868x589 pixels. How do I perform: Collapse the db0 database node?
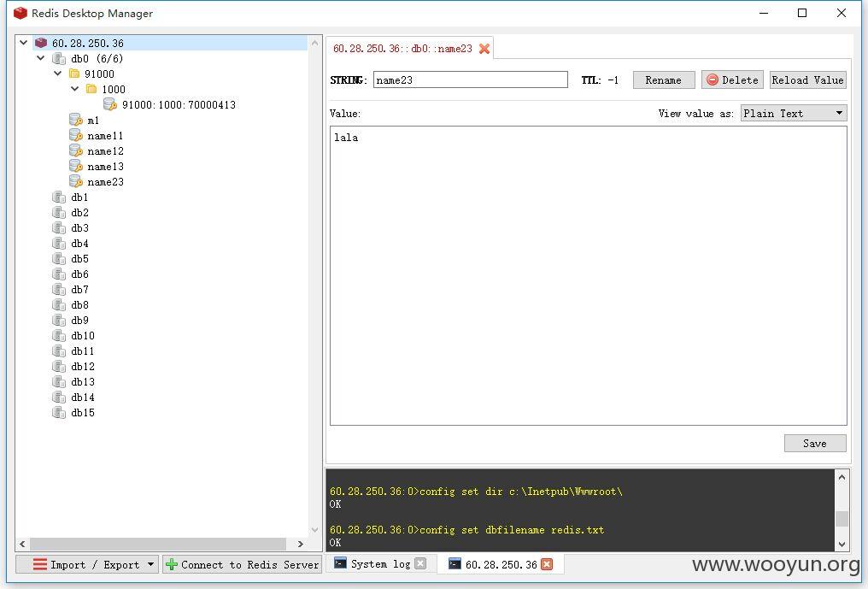click(40, 57)
